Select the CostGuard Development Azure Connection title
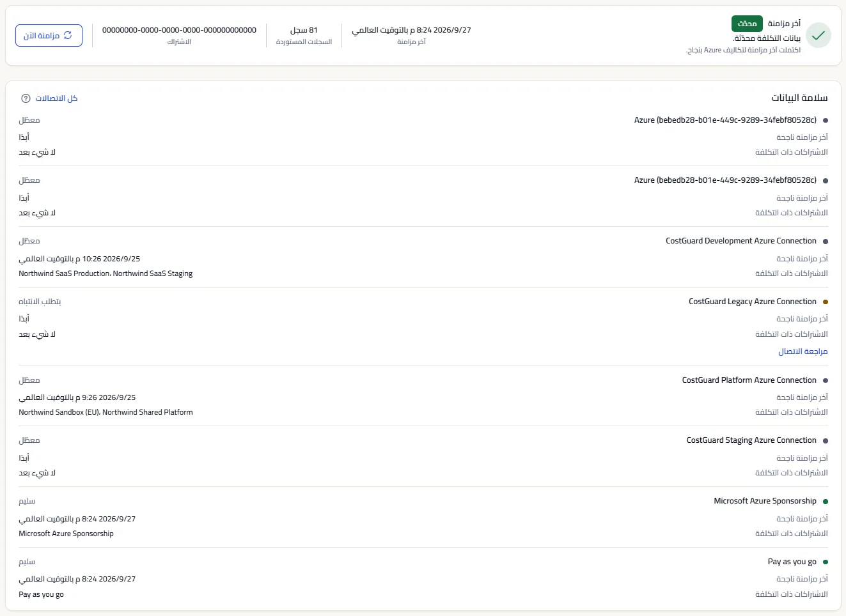This screenshot has height=616, width=846. click(741, 241)
